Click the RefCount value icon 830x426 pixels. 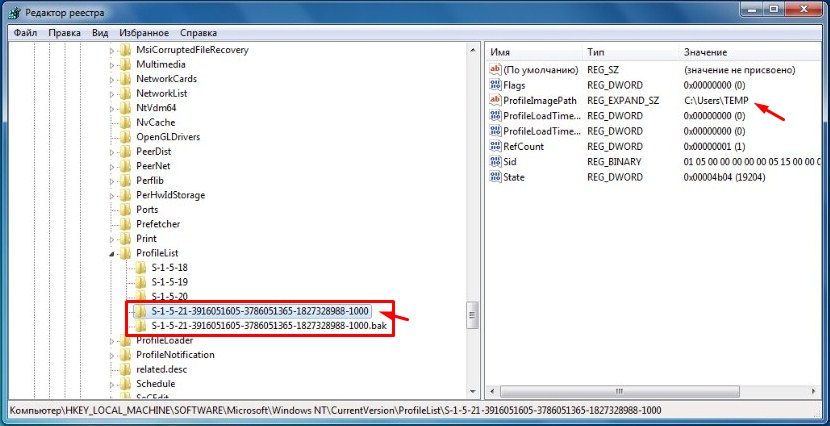[495, 147]
